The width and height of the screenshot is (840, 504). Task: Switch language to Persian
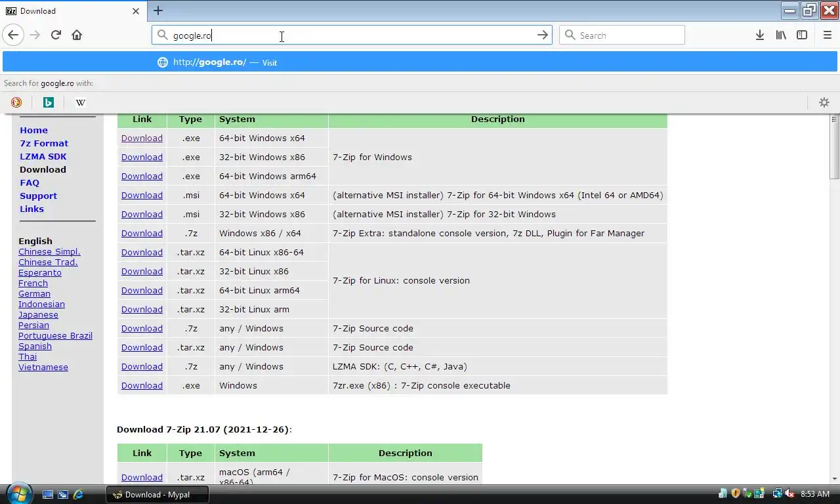pyautogui.click(x=33, y=325)
